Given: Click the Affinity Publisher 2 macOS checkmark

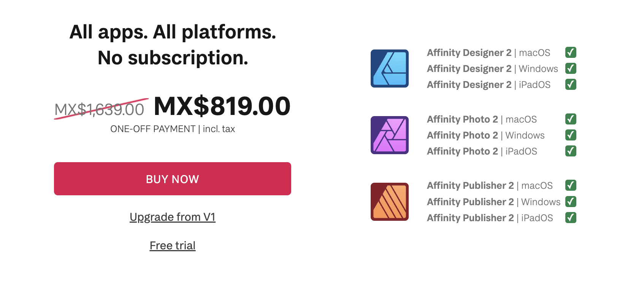Looking at the screenshot, I should [571, 185].
